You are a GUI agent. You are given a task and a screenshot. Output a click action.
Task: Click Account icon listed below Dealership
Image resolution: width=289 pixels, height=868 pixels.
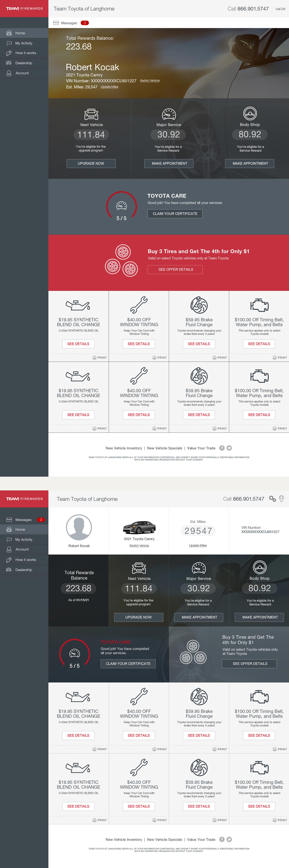(9, 73)
